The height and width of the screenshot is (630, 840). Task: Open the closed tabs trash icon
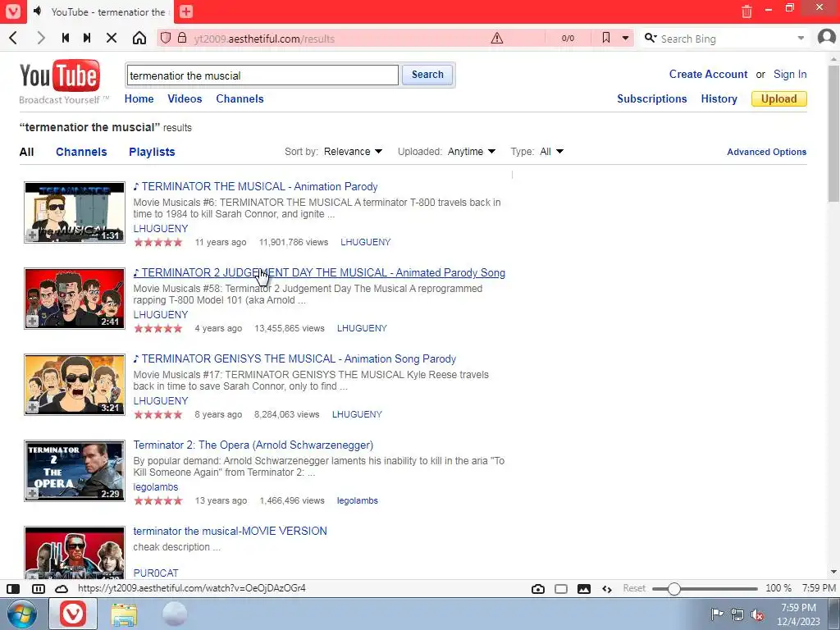tap(746, 11)
